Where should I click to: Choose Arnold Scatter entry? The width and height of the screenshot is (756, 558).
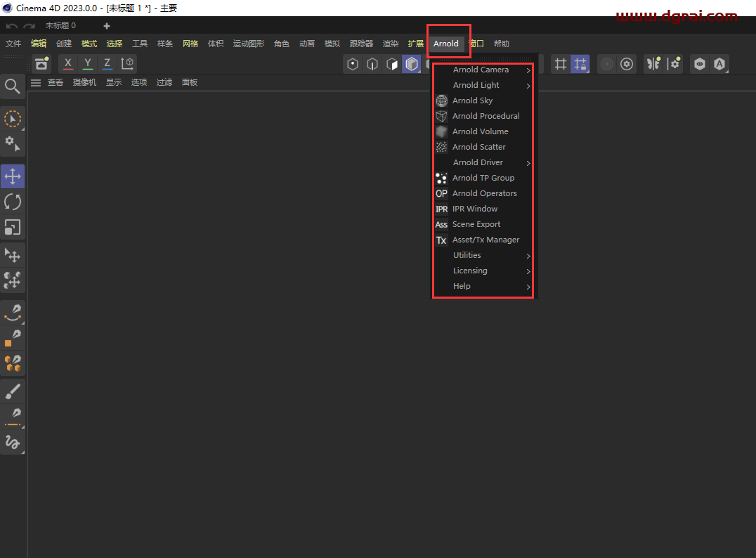(483, 147)
